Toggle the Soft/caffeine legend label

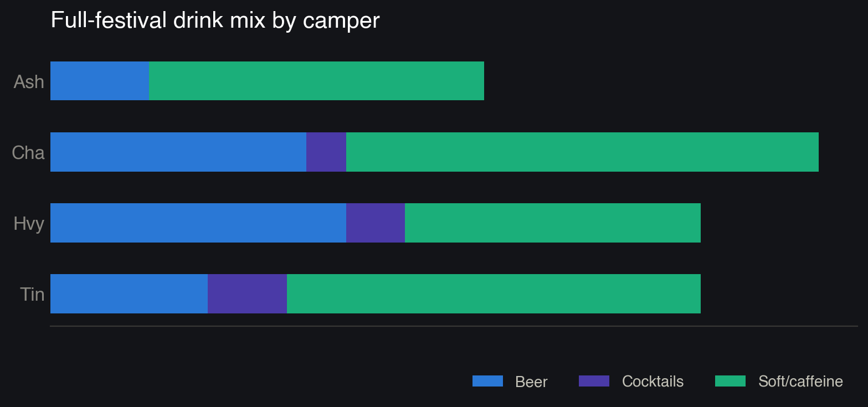800,382
